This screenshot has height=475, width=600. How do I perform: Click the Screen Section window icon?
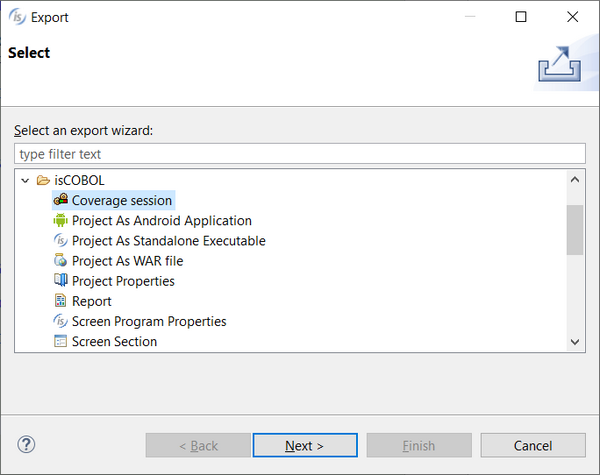[x=60, y=341]
